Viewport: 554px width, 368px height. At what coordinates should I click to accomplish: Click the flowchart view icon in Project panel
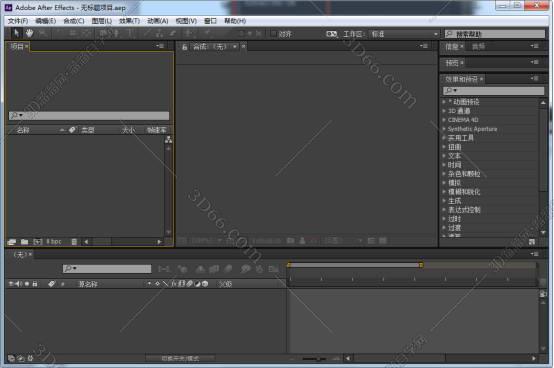169,140
